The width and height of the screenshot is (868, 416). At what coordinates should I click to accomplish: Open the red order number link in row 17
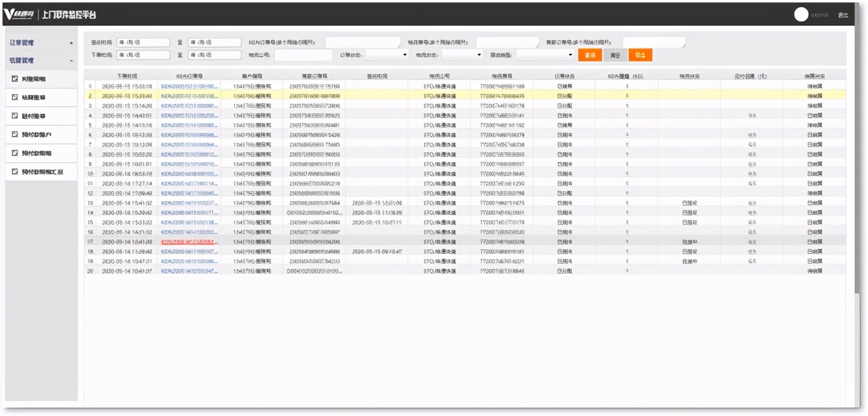[x=189, y=242]
